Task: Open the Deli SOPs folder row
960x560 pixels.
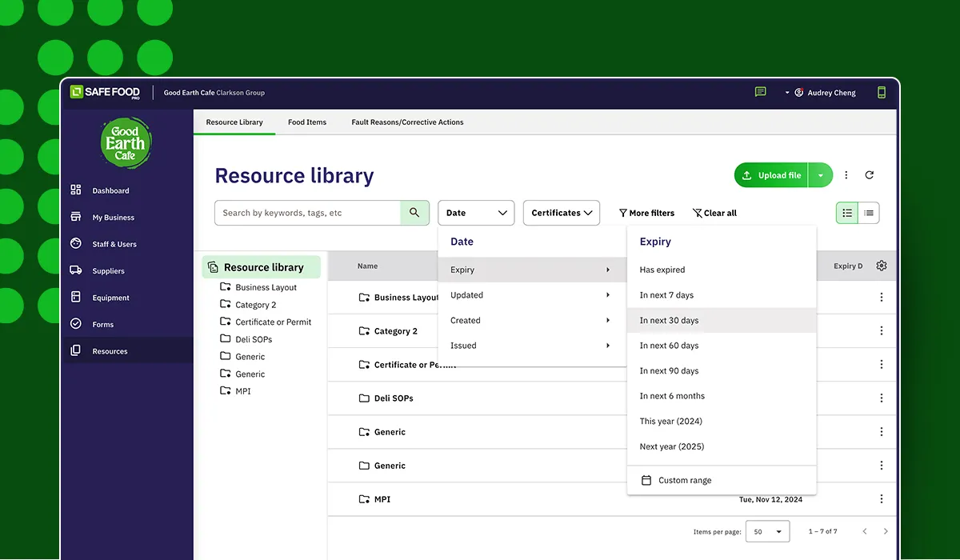Action: point(612,398)
